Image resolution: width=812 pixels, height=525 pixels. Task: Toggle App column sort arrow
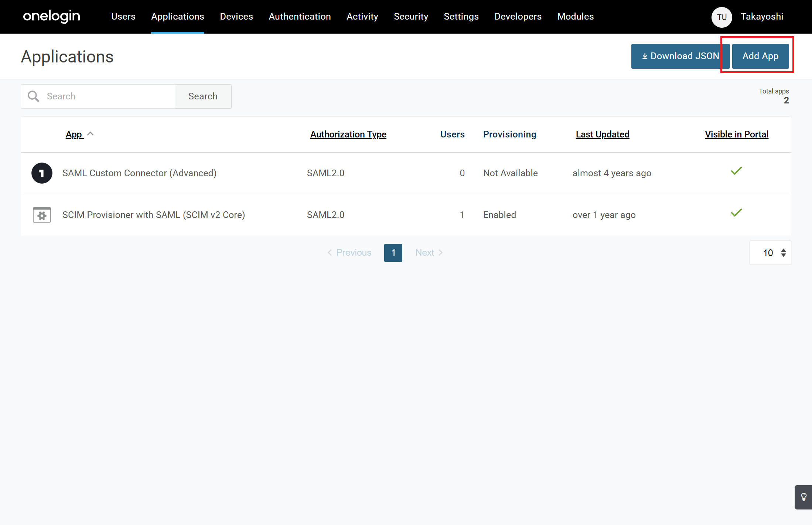click(x=91, y=134)
